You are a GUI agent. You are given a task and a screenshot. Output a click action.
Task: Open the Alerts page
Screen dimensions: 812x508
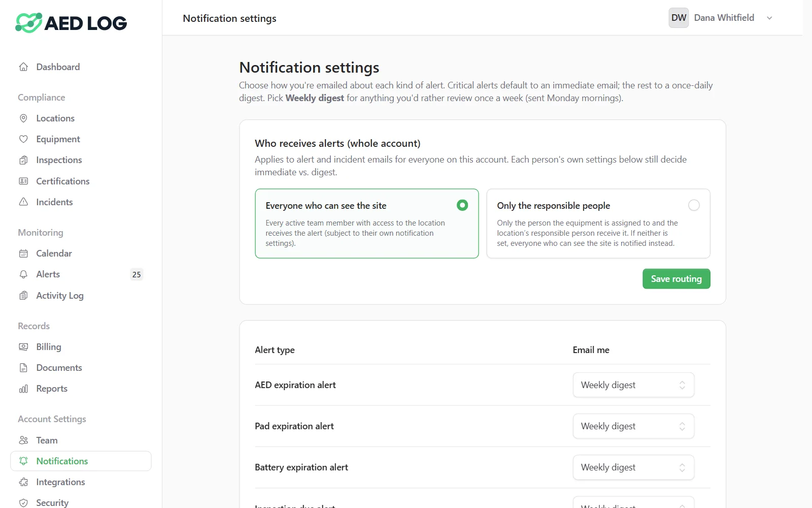[81, 274]
